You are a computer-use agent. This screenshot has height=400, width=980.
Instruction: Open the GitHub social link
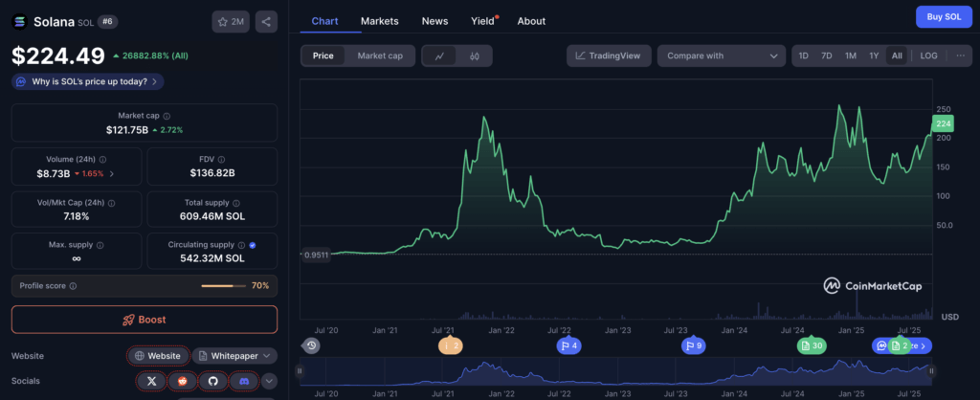coord(213,381)
